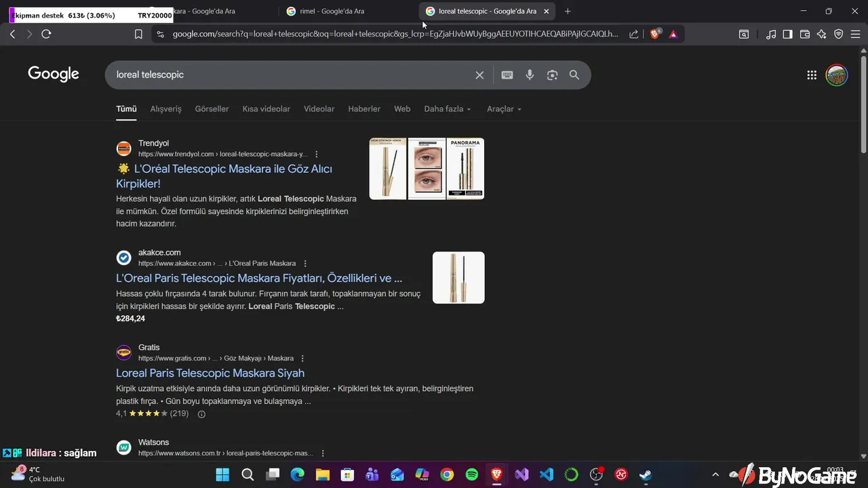Click the magnifier search submit icon

pyautogui.click(x=574, y=75)
